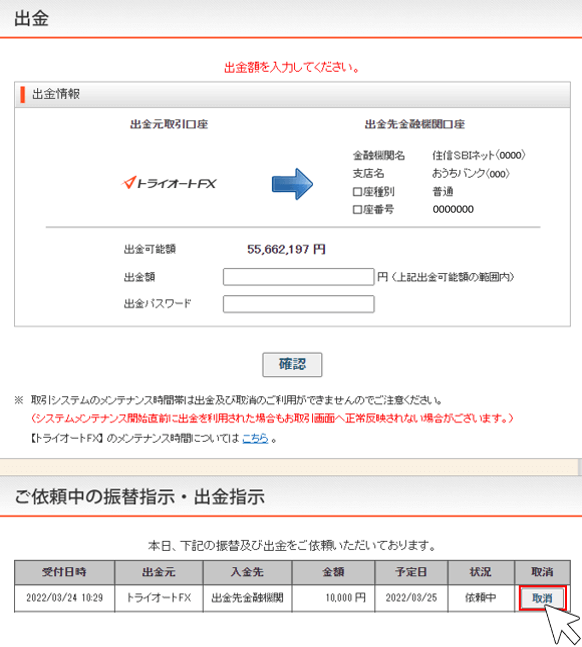Screen dimensions: 582x647
Task: Focus the 出金額 withdrawal amount field
Action: (x=298, y=277)
